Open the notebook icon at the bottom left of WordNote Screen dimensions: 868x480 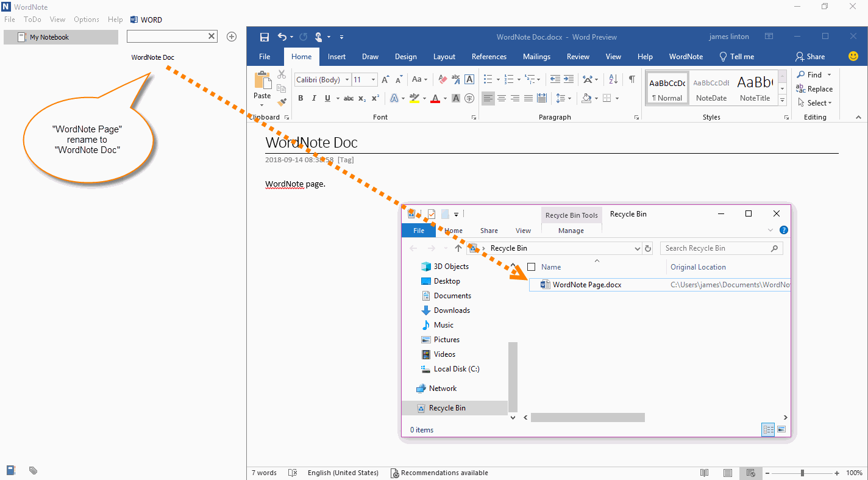coord(11,470)
